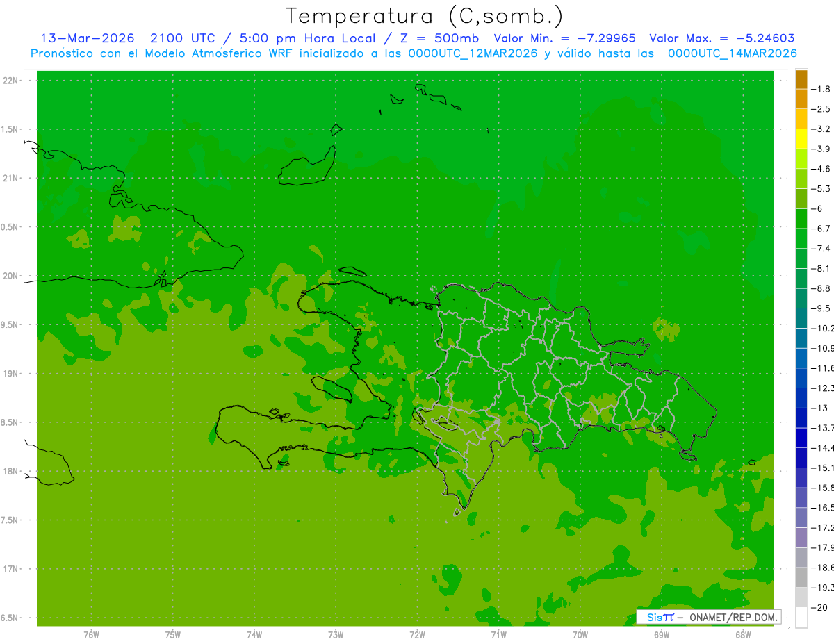Click the "75W" longitude label
The image size is (834, 644).
[x=173, y=635]
